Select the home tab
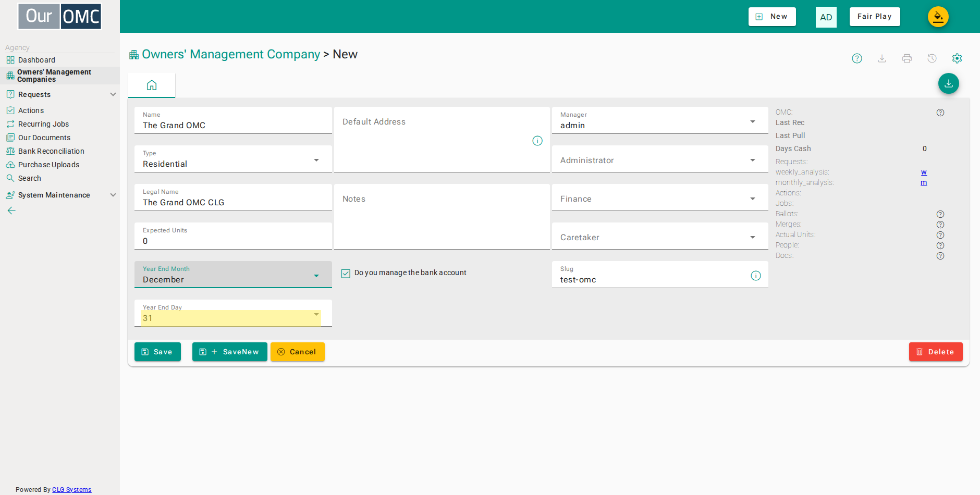The image size is (980, 495). tap(152, 85)
